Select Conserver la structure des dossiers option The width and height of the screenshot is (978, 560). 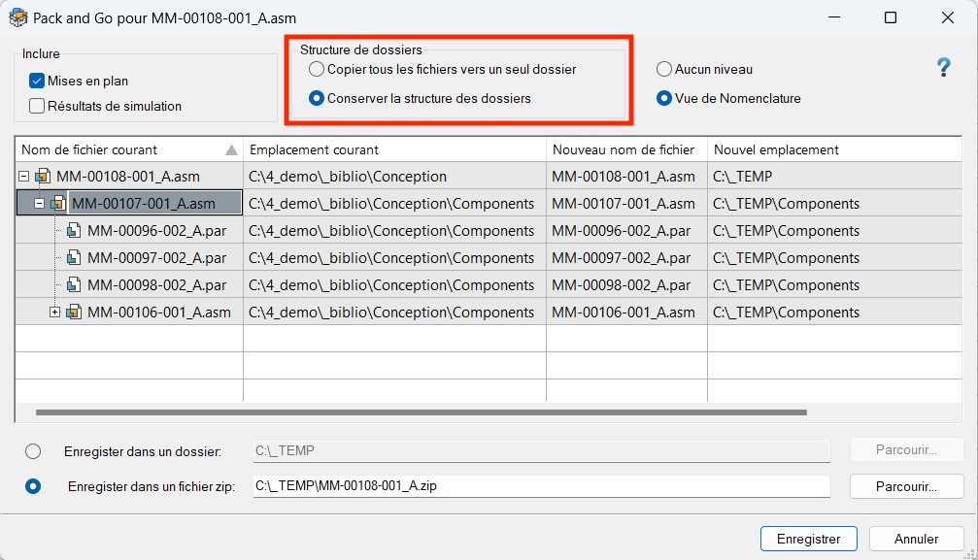tap(317, 99)
